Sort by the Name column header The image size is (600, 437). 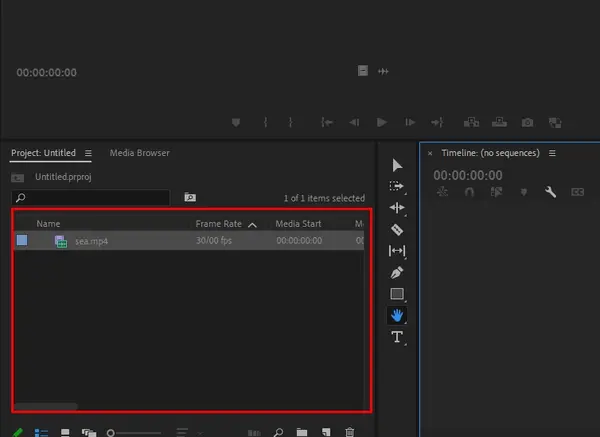tap(48, 223)
